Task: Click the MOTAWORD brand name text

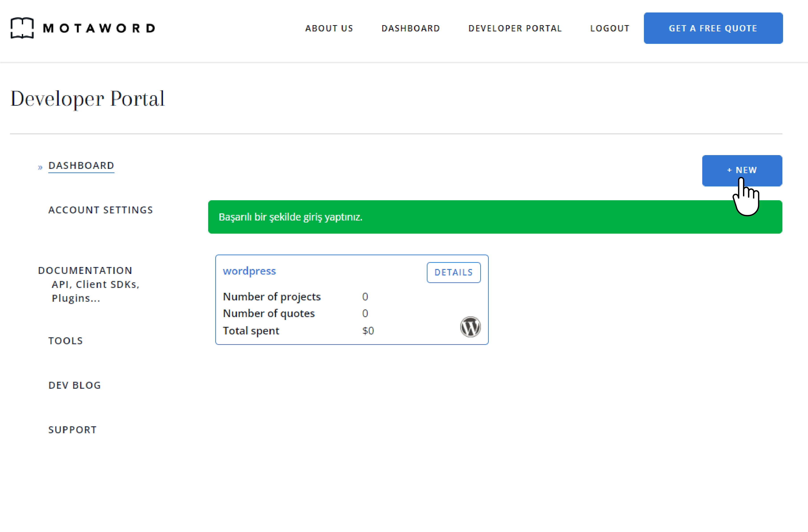Action: pos(99,28)
